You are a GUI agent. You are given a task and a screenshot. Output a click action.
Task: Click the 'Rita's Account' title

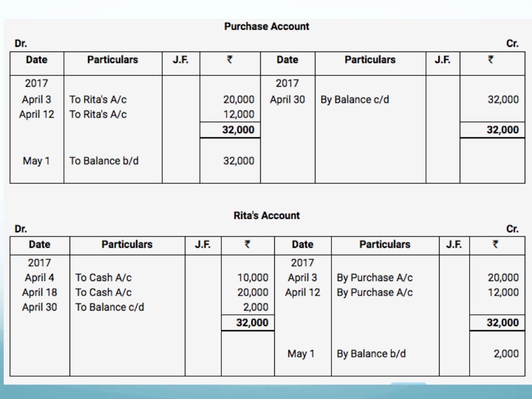click(x=267, y=216)
